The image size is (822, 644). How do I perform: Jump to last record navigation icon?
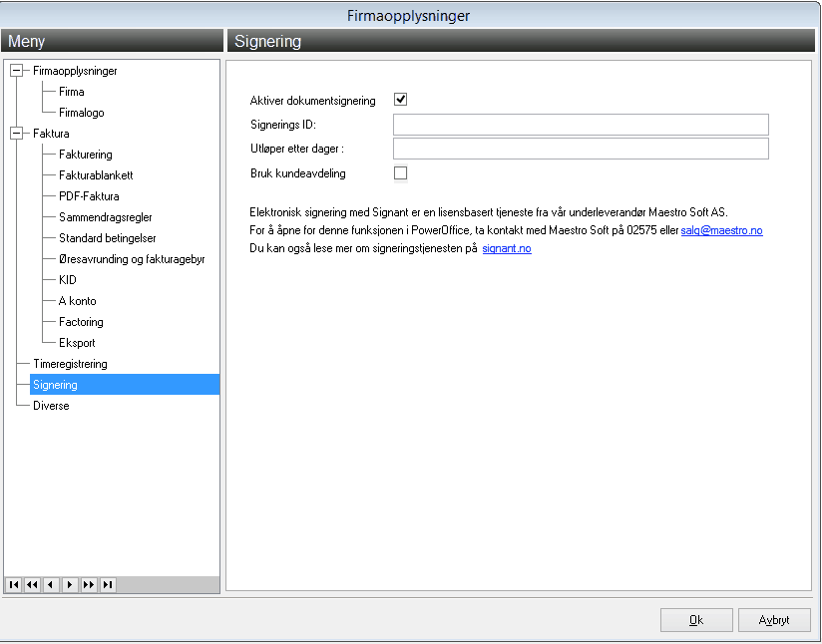(108, 584)
